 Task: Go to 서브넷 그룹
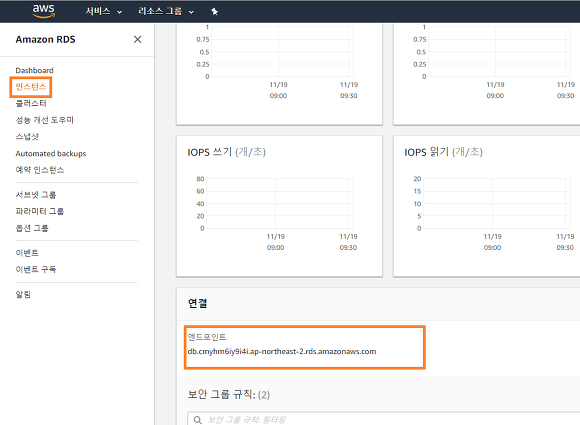pyautogui.click(x=36, y=195)
